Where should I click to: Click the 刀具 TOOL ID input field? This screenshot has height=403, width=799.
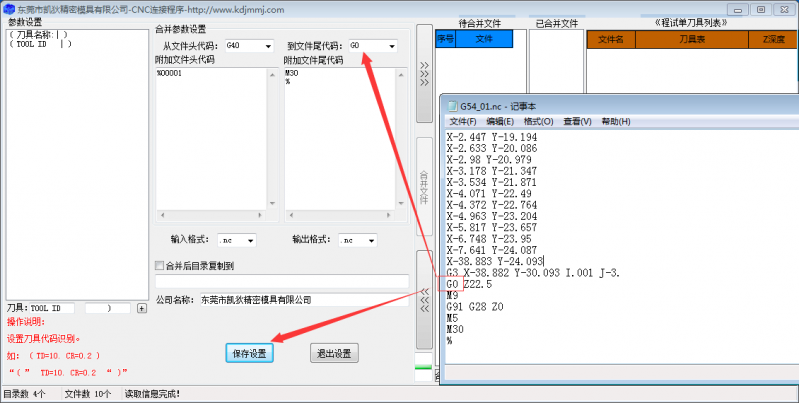click(52, 308)
